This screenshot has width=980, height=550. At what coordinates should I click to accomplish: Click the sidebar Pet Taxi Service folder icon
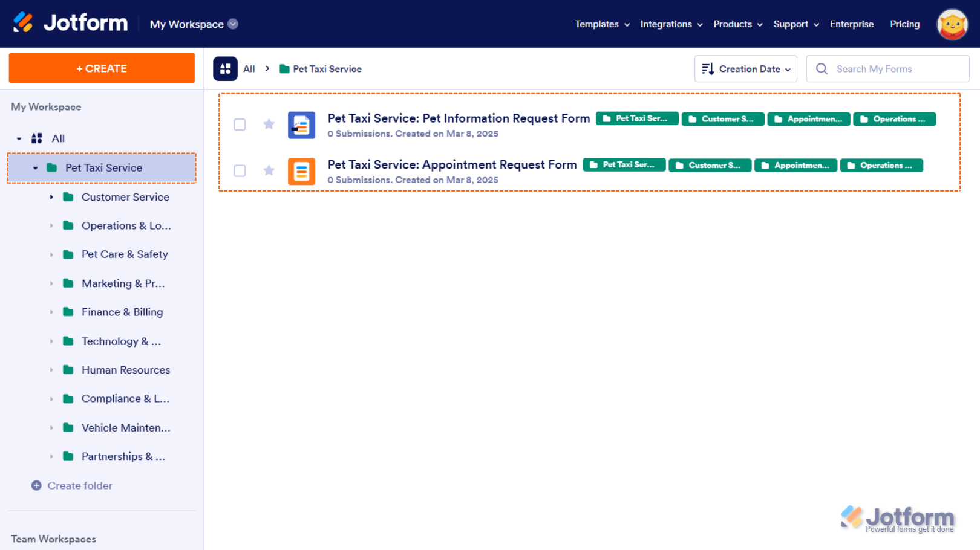pyautogui.click(x=52, y=167)
